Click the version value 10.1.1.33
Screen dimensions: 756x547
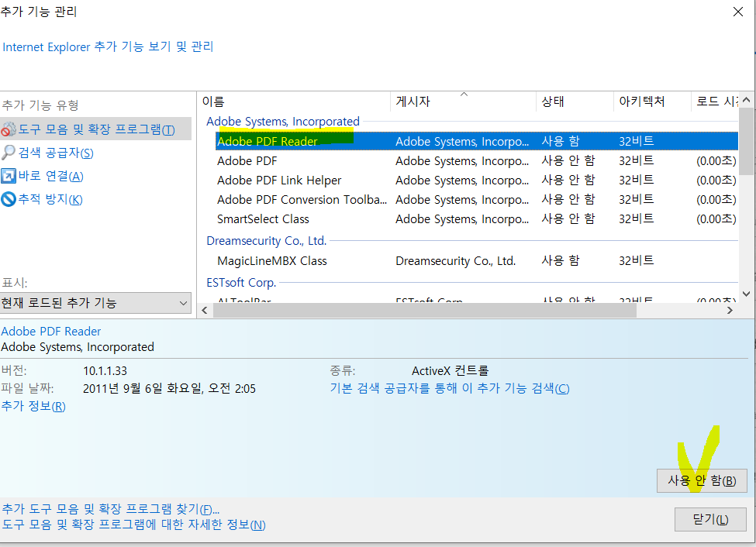(x=105, y=371)
